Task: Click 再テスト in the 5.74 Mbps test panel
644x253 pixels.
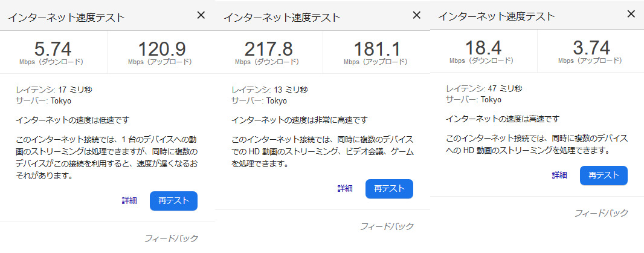Action: click(173, 200)
